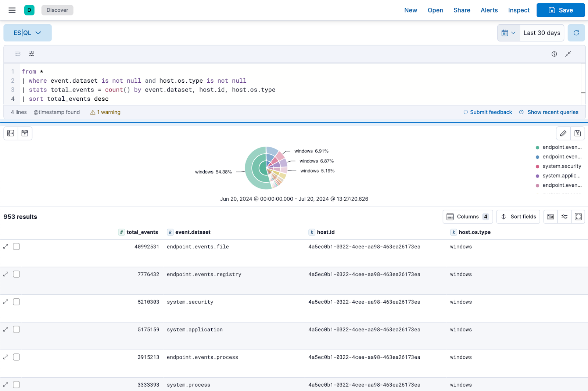Image resolution: width=588 pixels, height=391 pixels.
Task: Open display options icon in table toolbar
Action: 564,217
